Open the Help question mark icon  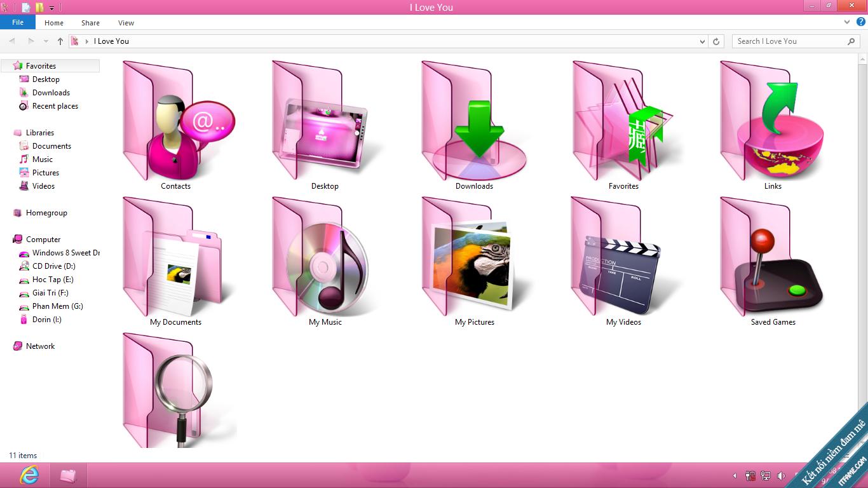coord(861,22)
